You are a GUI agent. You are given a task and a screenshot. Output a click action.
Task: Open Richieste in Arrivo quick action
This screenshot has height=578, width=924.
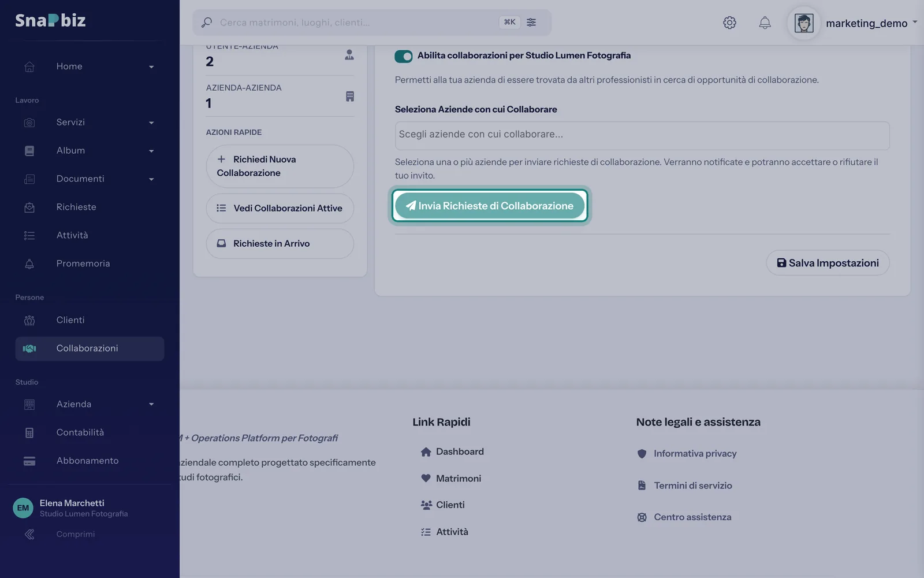pyautogui.click(x=280, y=244)
